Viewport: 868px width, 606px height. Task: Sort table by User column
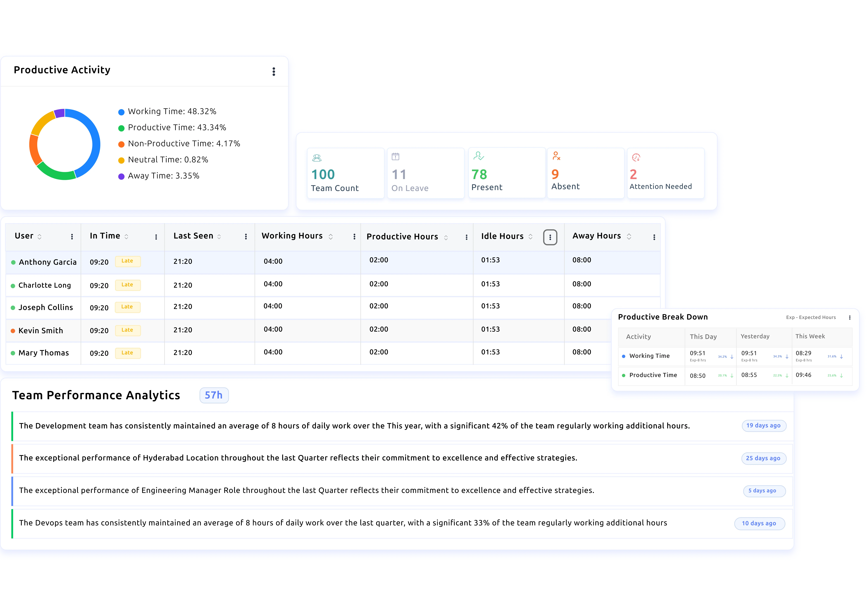click(x=39, y=237)
